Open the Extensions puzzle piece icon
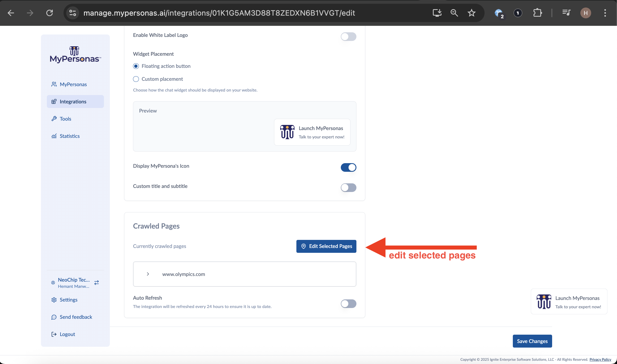The height and width of the screenshot is (364, 617). pos(537,13)
